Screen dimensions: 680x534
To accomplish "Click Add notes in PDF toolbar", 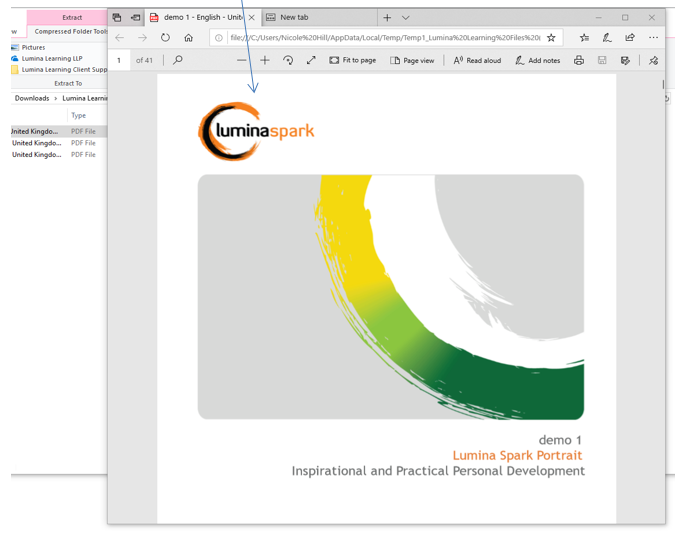I will point(538,60).
